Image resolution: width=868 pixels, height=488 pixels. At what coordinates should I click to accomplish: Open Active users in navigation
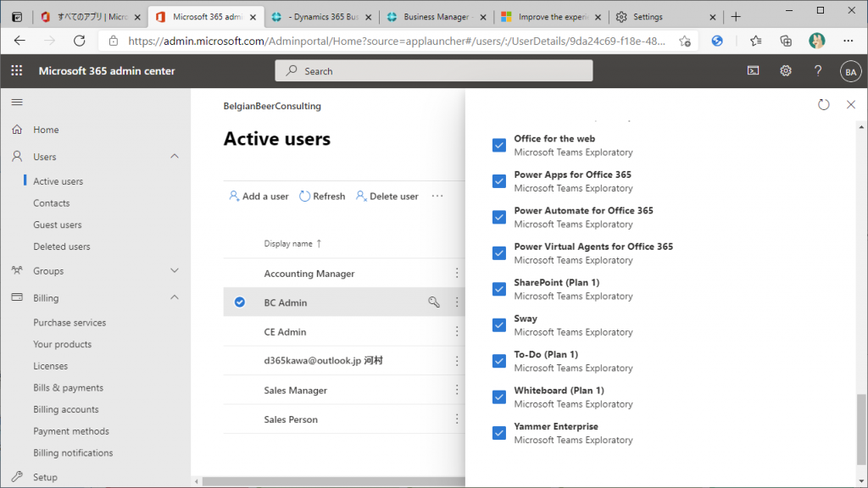[58, 181]
